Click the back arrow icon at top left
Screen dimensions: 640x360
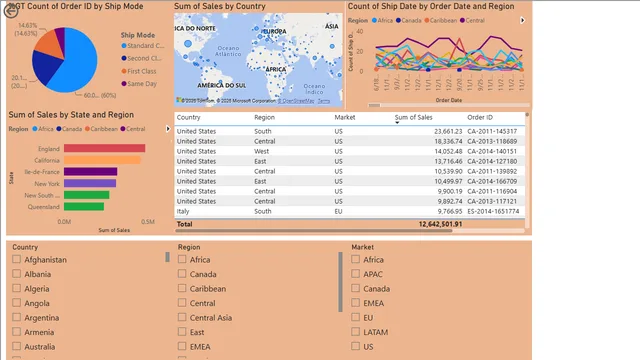point(11,11)
